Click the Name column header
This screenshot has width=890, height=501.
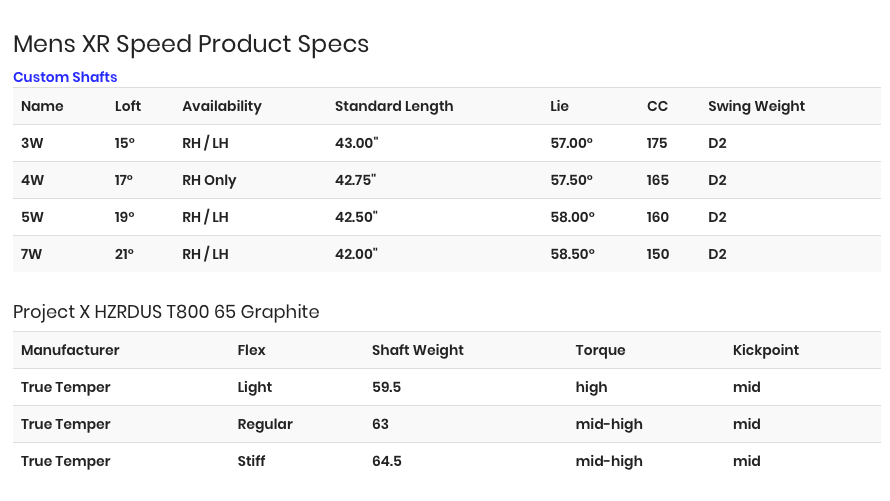pyautogui.click(x=42, y=106)
